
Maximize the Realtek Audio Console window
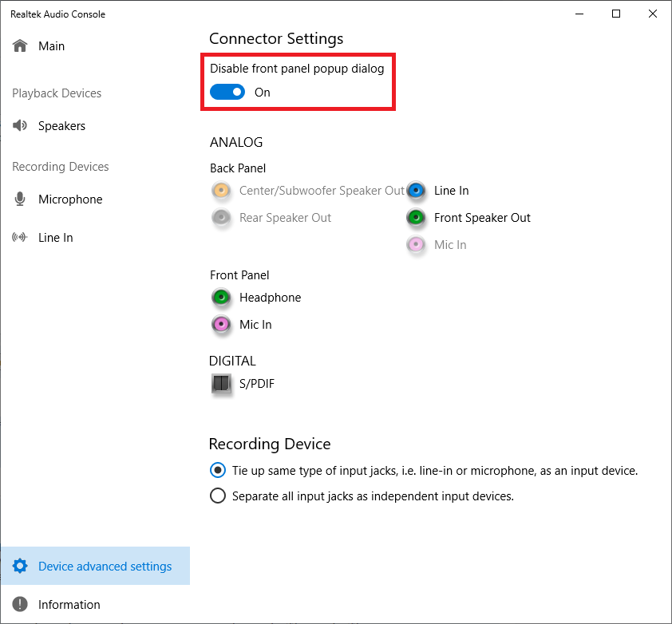(616, 14)
